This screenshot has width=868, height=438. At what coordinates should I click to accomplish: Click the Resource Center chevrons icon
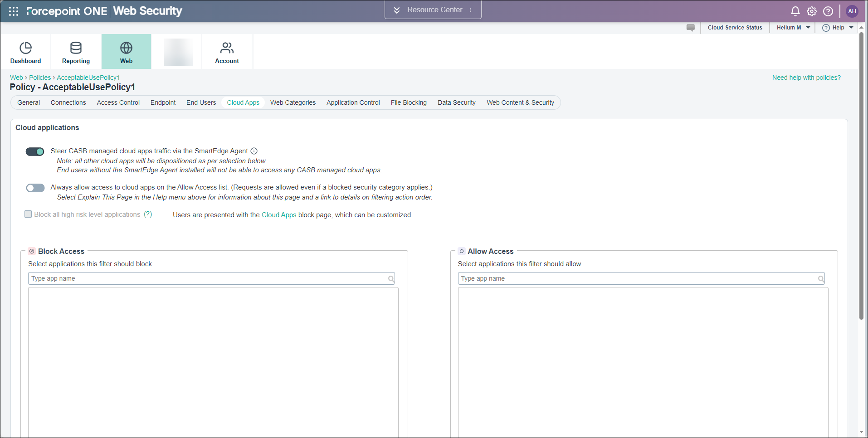pyautogui.click(x=397, y=10)
